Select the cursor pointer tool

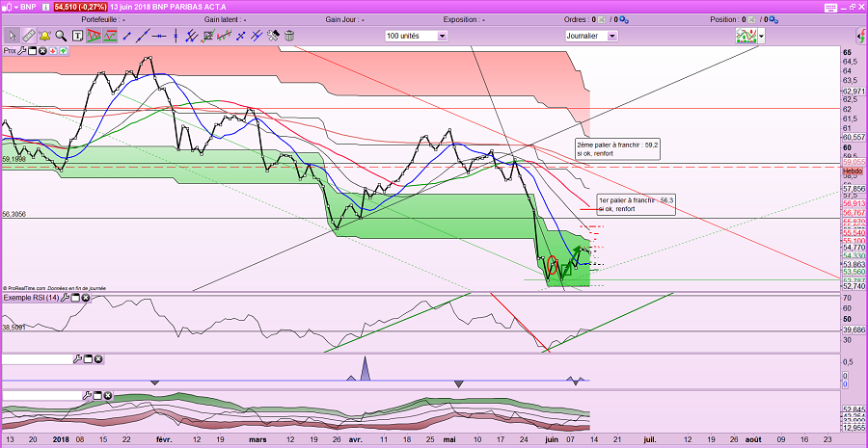[x=12, y=36]
